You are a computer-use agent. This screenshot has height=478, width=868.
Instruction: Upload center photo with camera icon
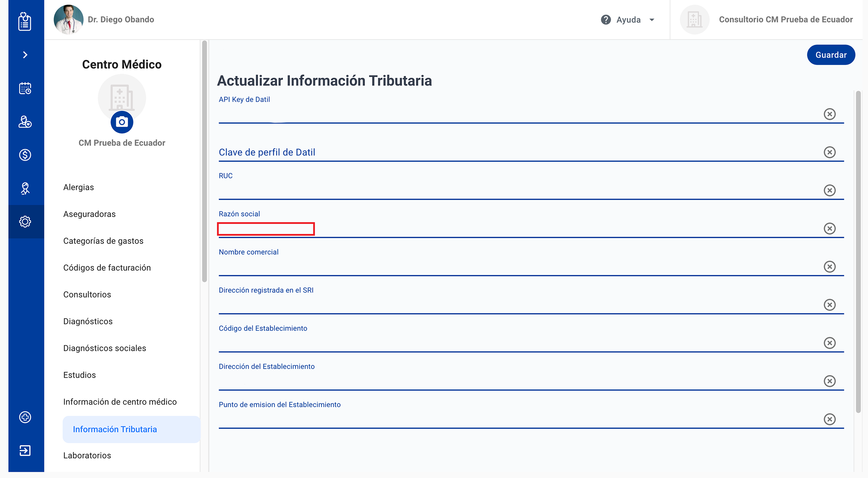(x=122, y=122)
